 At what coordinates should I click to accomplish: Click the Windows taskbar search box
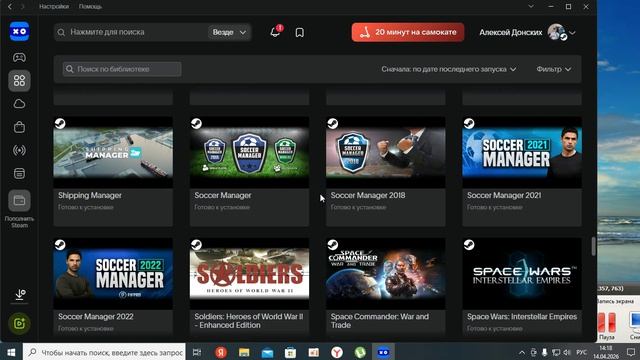pyautogui.click(x=104, y=352)
